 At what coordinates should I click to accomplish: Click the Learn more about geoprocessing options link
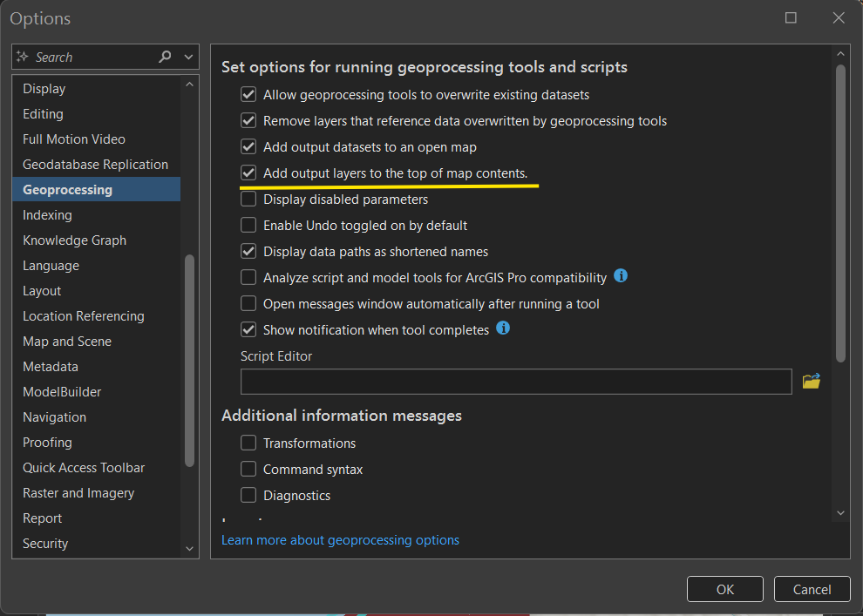340,539
